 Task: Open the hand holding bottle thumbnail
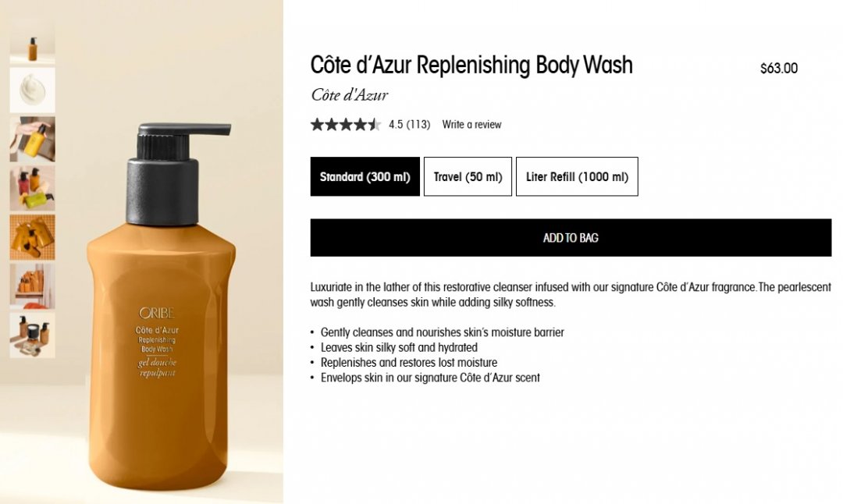tap(32, 139)
